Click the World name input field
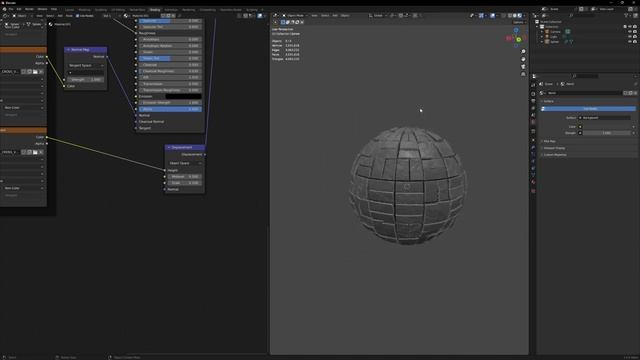The image size is (640, 360). pyautogui.click(x=584, y=93)
